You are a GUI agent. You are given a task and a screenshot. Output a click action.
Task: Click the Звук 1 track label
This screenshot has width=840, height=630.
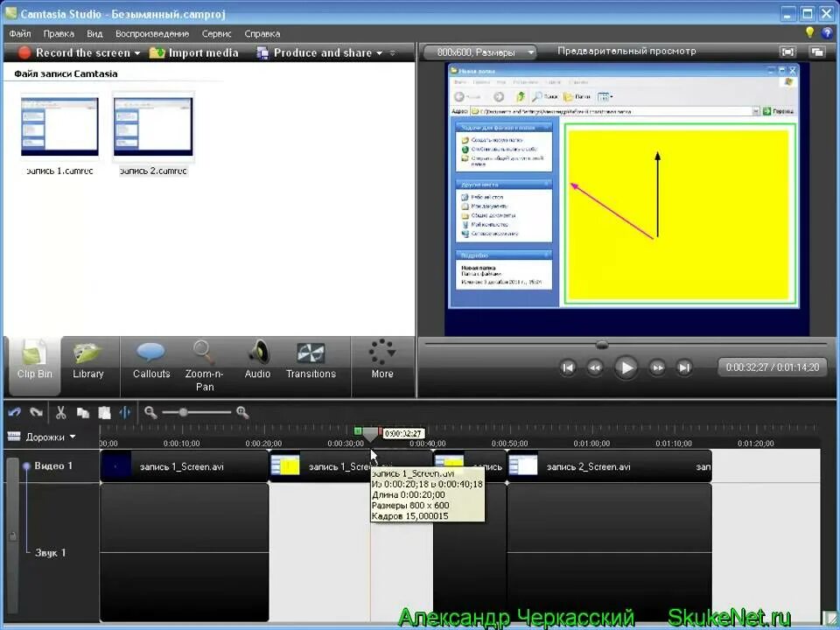[50, 552]
